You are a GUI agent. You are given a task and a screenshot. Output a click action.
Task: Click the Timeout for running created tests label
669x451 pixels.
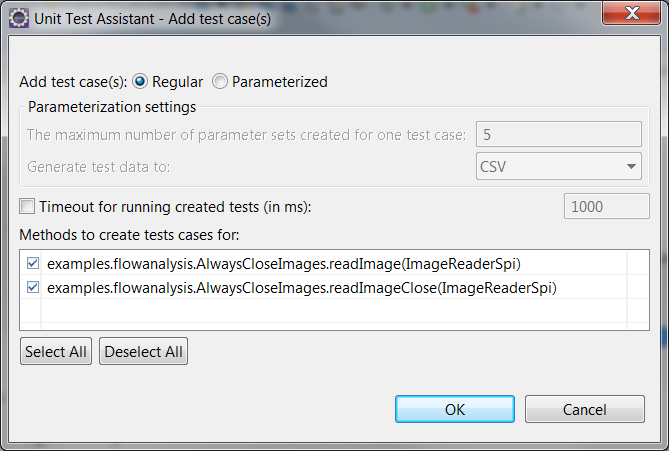pyautogui.click(x=175, y=207)
